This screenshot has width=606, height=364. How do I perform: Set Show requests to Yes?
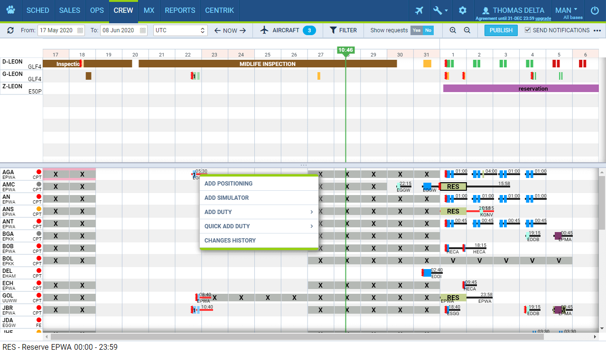coord(416,30)
